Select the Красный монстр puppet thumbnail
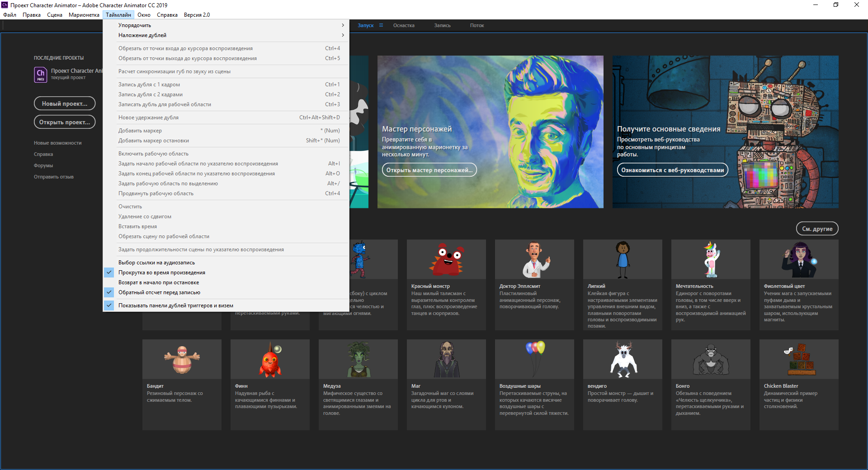This screenshot has height=470, width=868. tap(446, 259)
